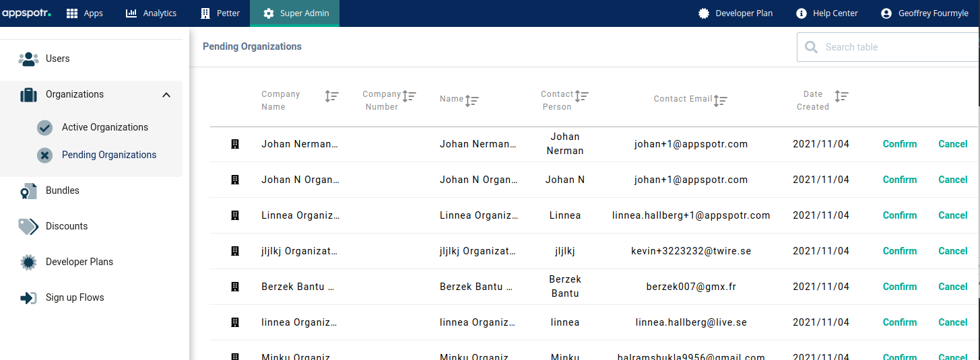Click the Discounts tag icon
This screenshot has width=980, height=360.
pyautogui.click(x=28, y=227)
